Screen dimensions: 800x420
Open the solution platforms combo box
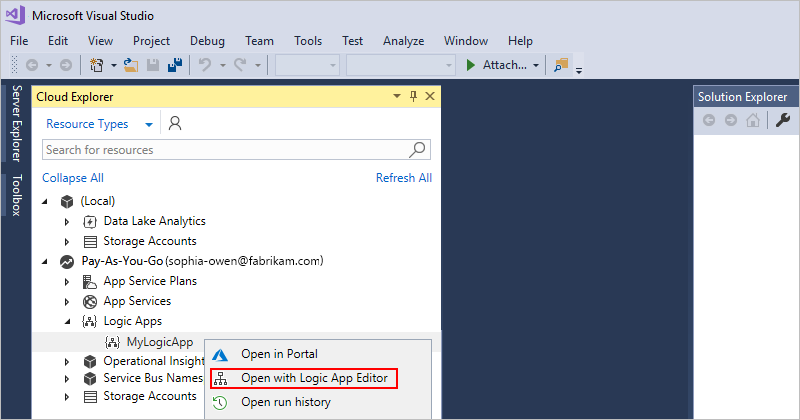pos(401,65)
